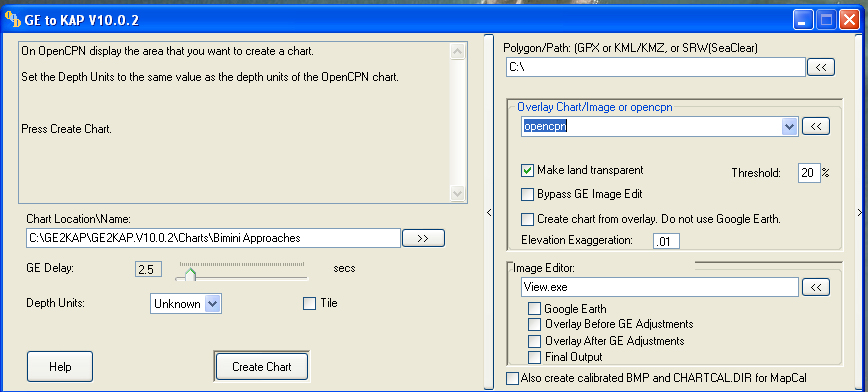Check Google Earth under Image Editor

(x=534, y=308)
